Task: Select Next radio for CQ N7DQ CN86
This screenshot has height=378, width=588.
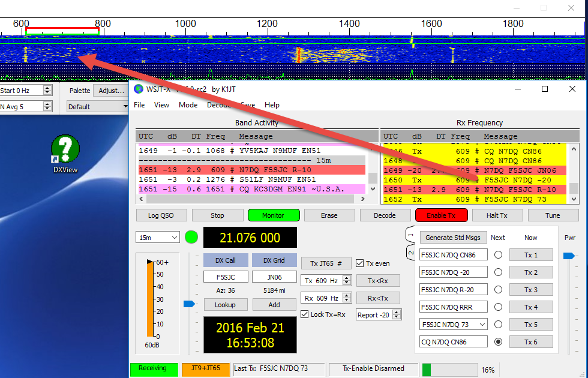Action: [x=498, y=341]
